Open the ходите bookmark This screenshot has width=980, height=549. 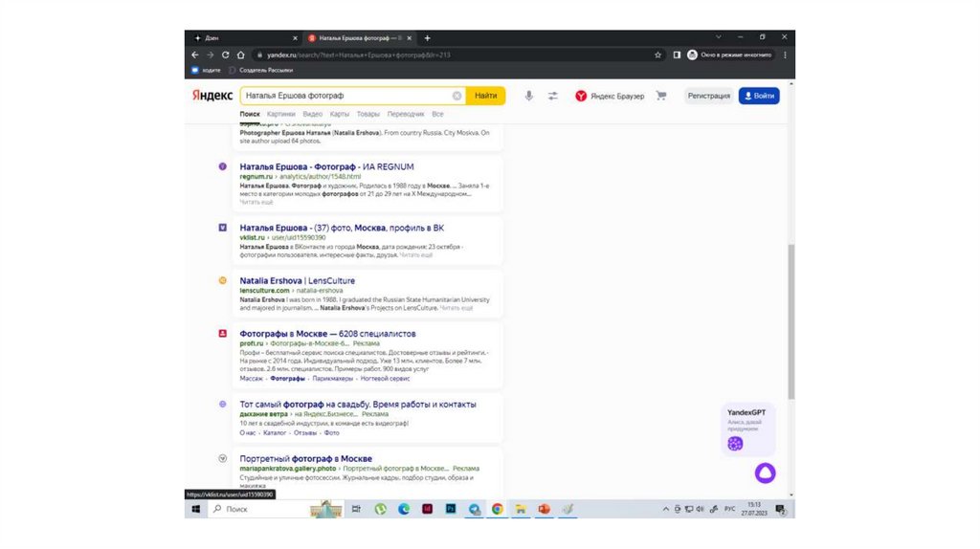click(x=207, y=70)
